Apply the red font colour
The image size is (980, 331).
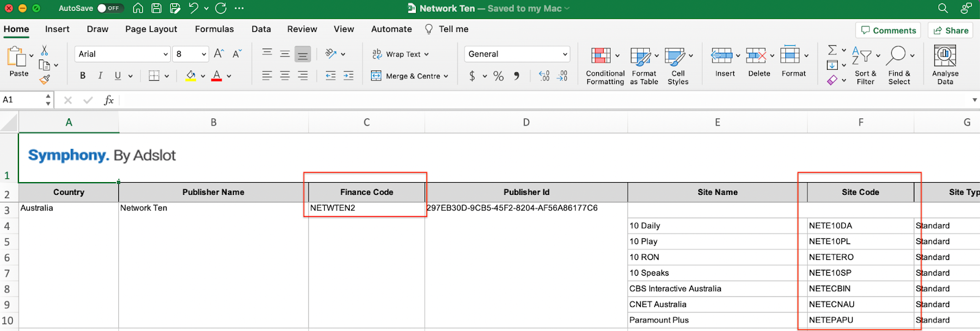click(216, 76)
